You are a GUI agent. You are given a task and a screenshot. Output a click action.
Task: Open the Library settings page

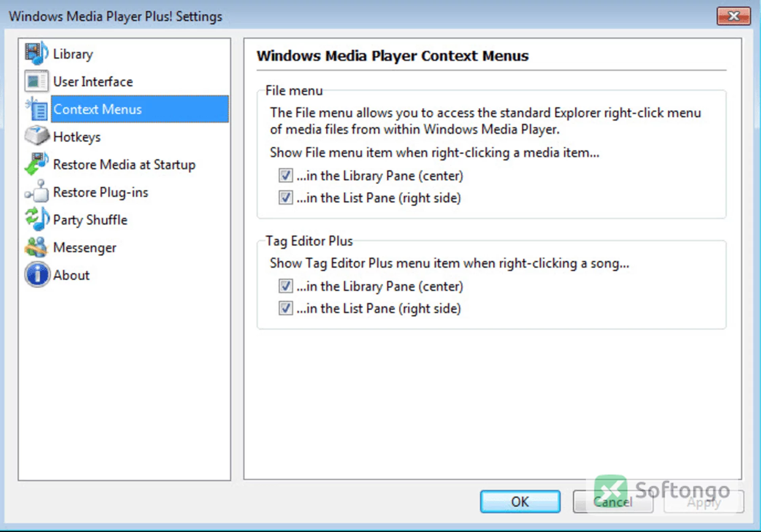[x=73, y=54]
